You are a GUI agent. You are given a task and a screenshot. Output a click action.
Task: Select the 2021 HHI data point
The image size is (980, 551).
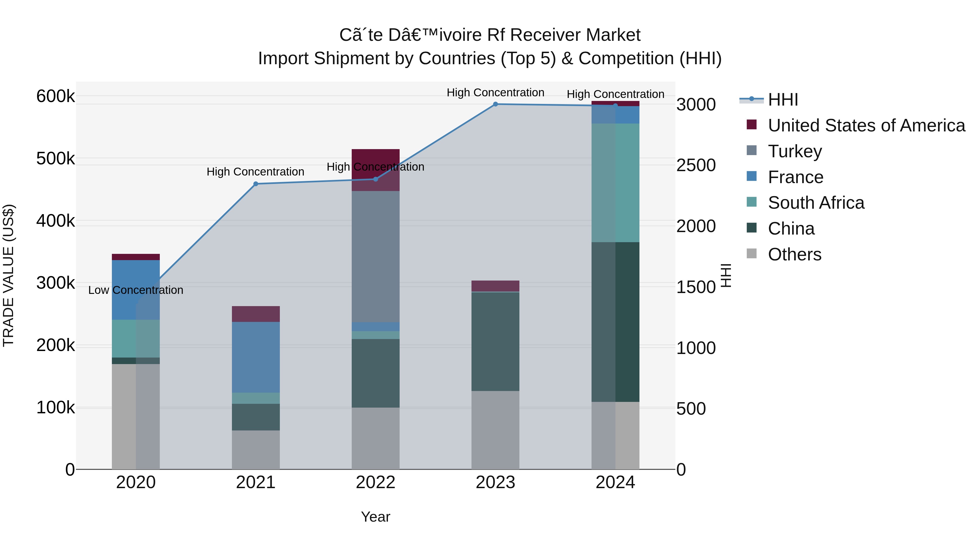coord(256,184)
